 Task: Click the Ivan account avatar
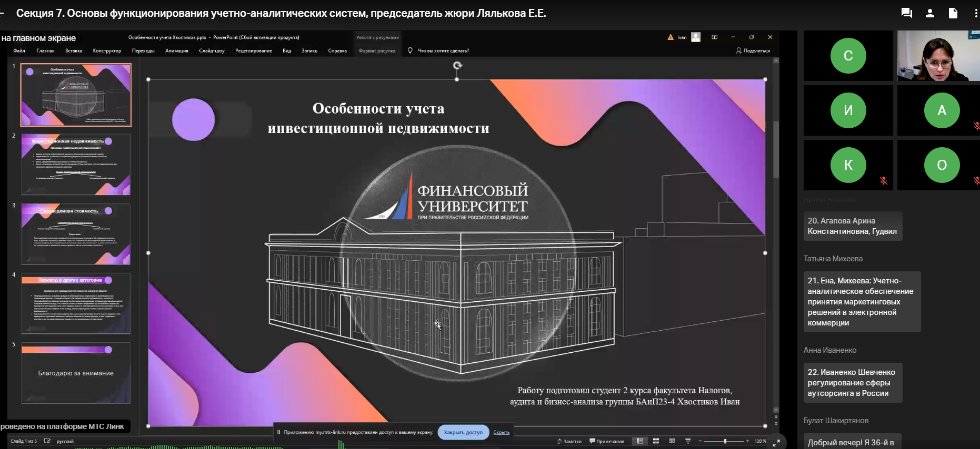[696, 37]
